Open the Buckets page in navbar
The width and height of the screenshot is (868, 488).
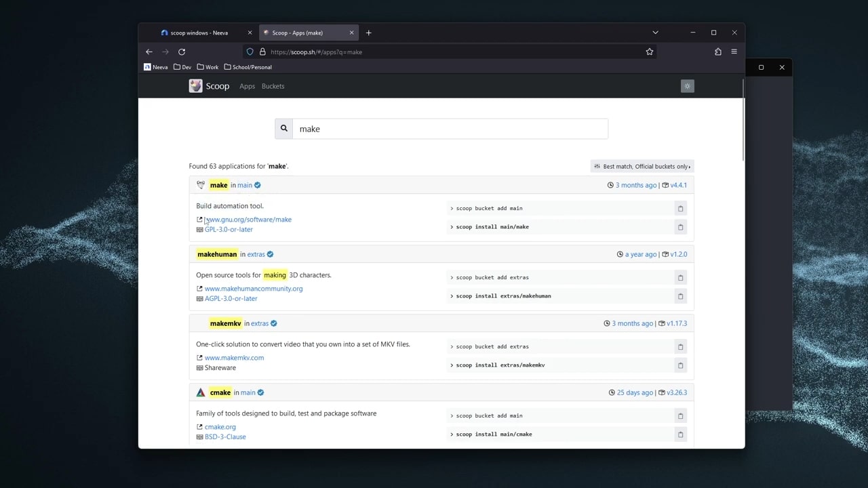coord(273,86)
